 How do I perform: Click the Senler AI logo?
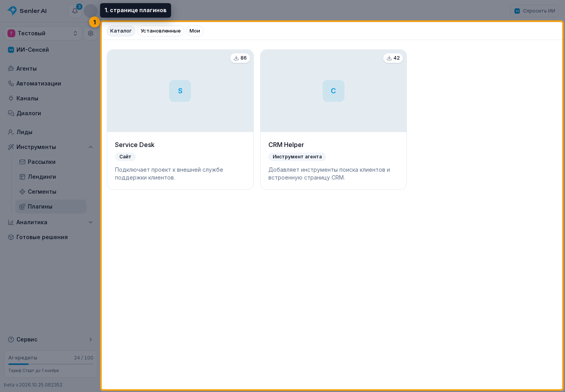pos(27,11)
